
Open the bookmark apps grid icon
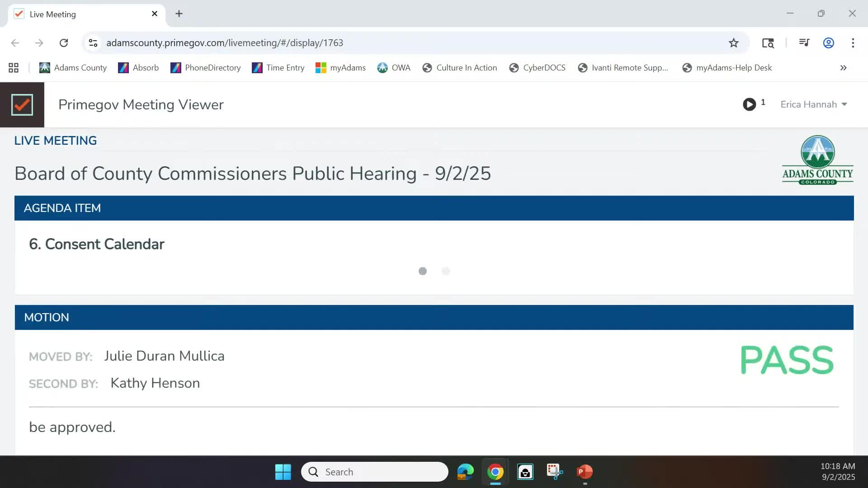pyautogui.click(x=14, y=68)
